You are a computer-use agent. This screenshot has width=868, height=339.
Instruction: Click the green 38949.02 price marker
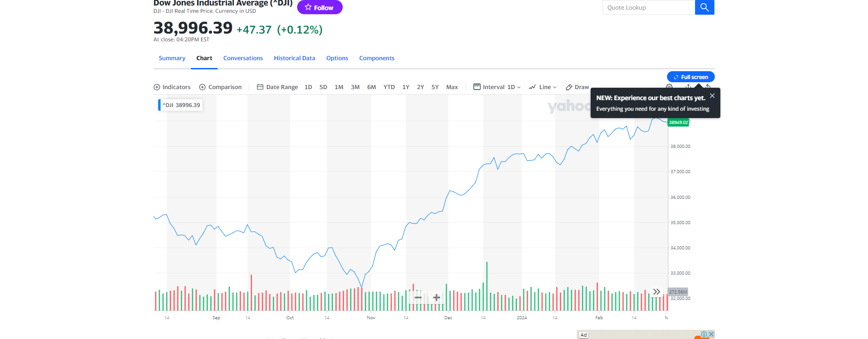point(678,122)
